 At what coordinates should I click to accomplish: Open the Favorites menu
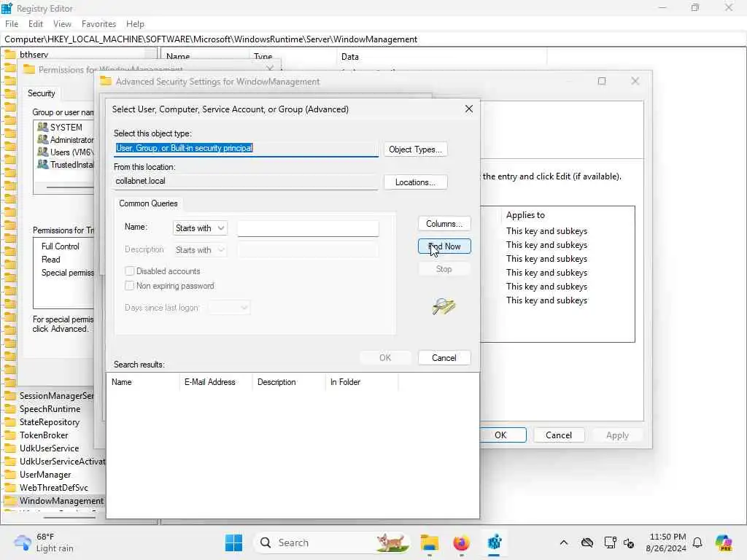[98, 24]
